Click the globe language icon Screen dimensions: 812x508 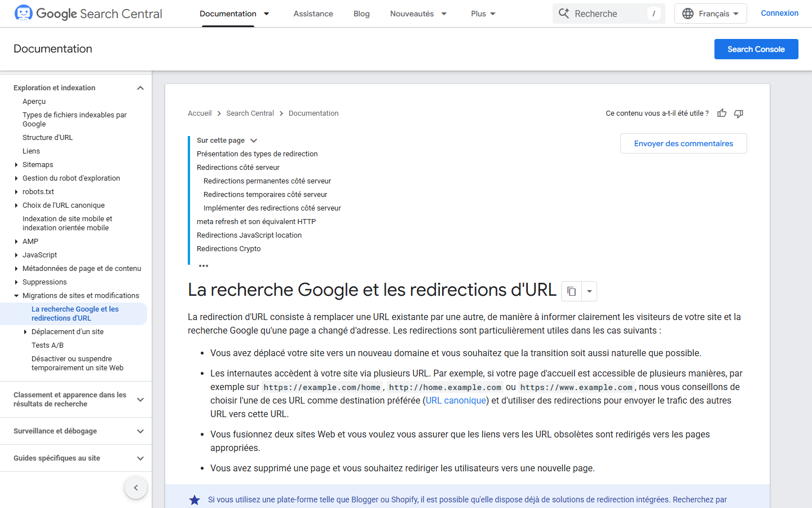coord(688,14)
